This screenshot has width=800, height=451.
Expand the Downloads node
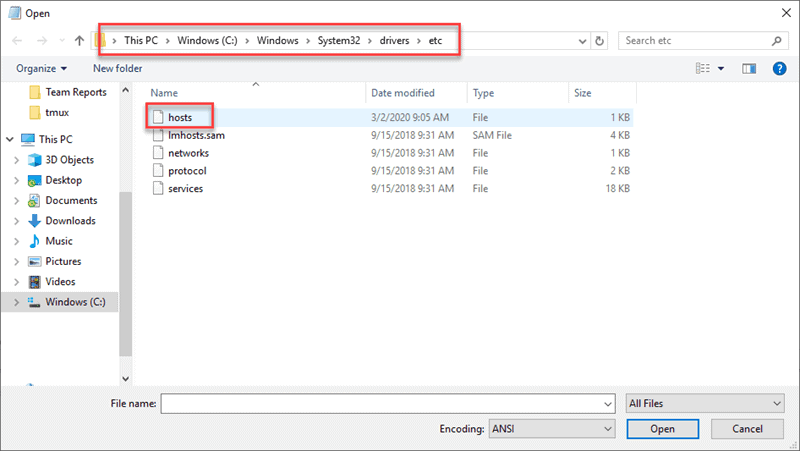point(16,221)
